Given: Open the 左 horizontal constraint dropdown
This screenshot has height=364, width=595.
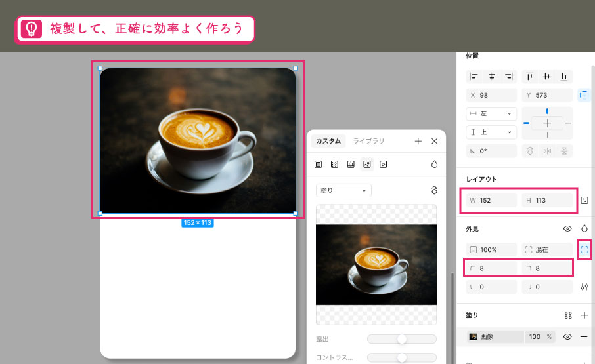Looking at the screenshot, I should [491, 113].
